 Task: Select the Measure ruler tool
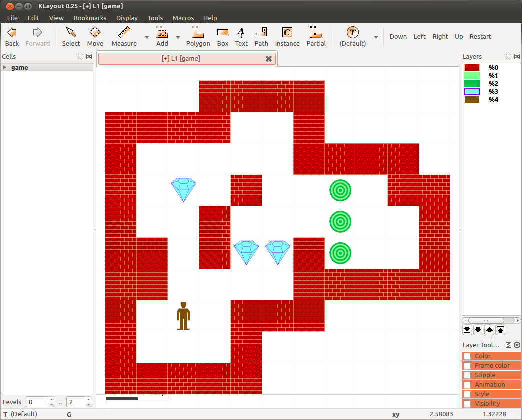point(124,37)
